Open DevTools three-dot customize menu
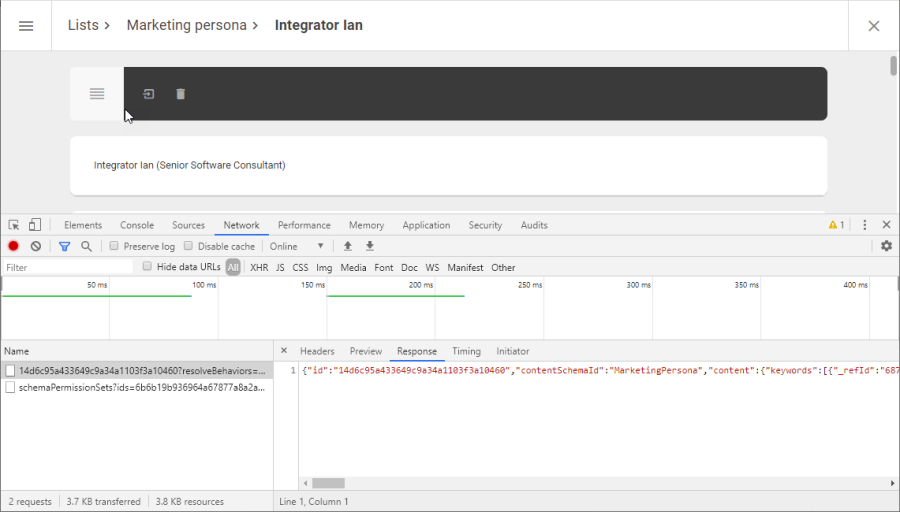 (864, 225)
